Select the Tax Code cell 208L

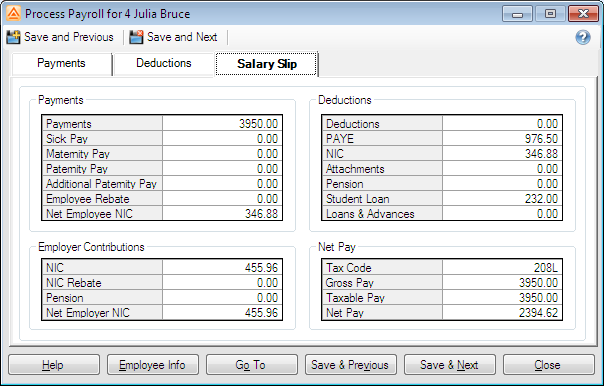[x=502, y=267]
